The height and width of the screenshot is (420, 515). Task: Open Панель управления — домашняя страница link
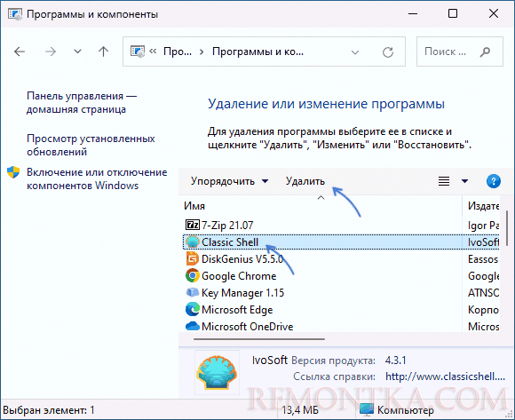[x=82, y=102]
